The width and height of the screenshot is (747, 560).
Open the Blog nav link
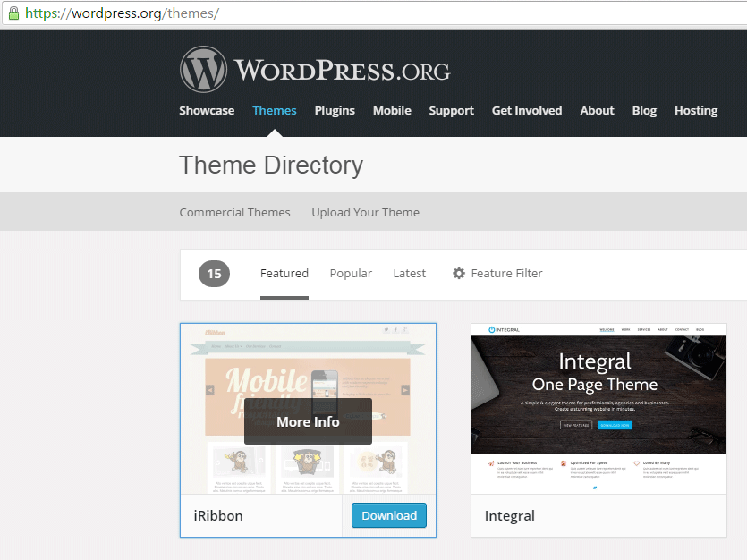pos(644,110)
